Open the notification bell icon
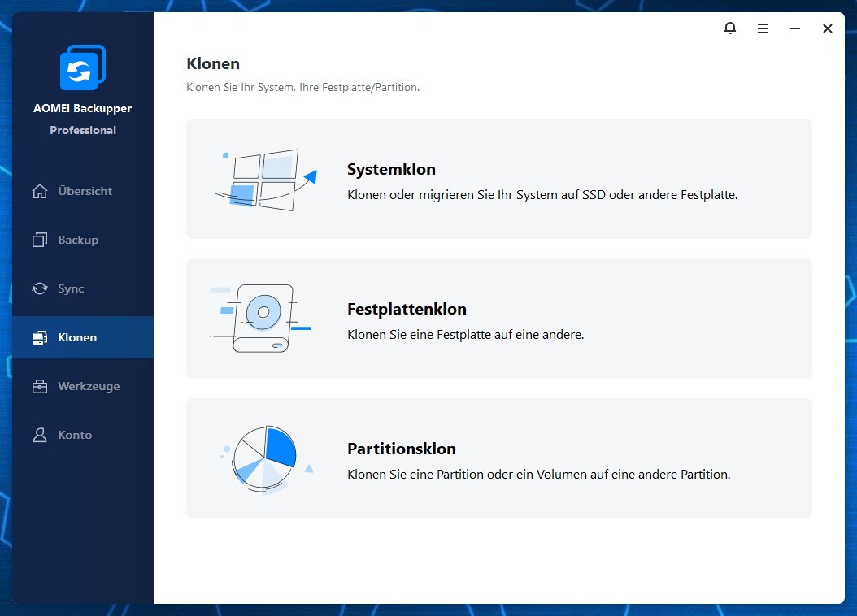 [729, 28]
